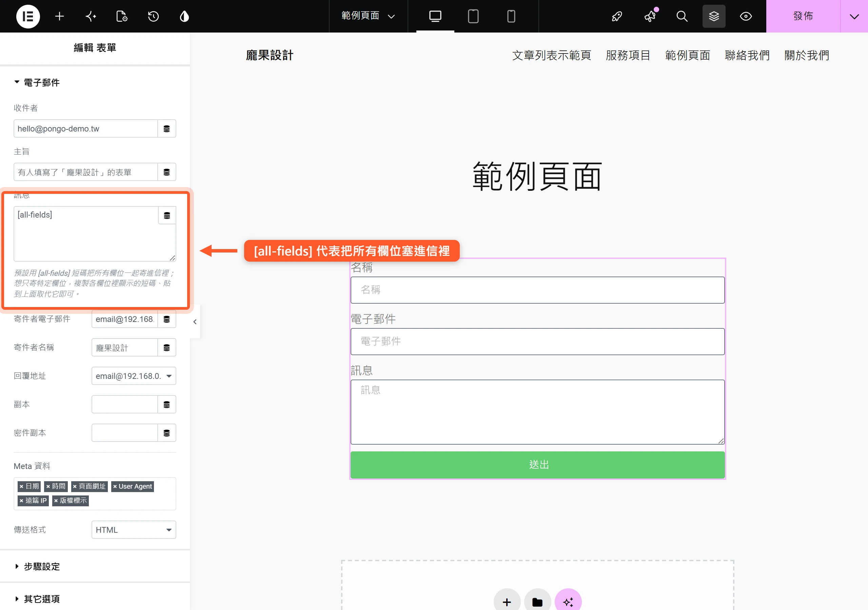The image size is (868, 610).
Task: Click 聯絡我們 in site navigation
Action: (x=747, y=56)
